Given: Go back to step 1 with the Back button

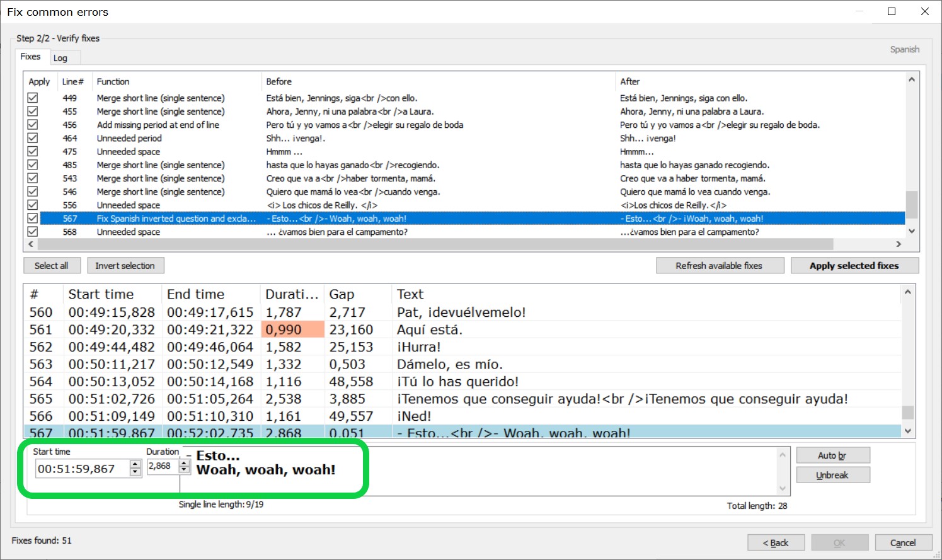Looking at the screenshot, I should pyautogui.click(x=776, y=542).
